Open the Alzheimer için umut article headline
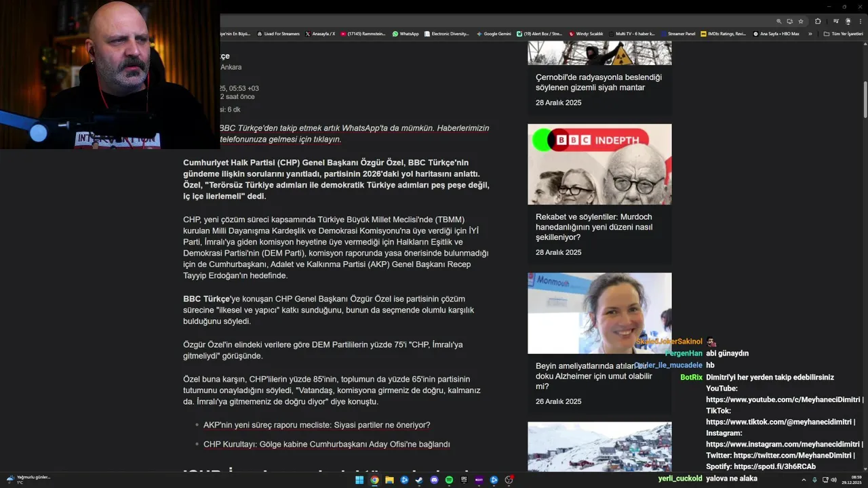 [594, 376]
